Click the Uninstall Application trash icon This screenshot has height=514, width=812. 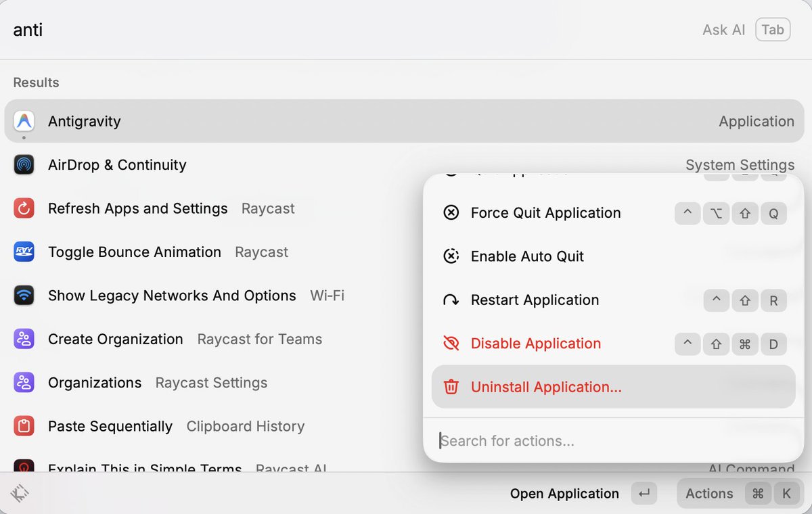point(451,387)
